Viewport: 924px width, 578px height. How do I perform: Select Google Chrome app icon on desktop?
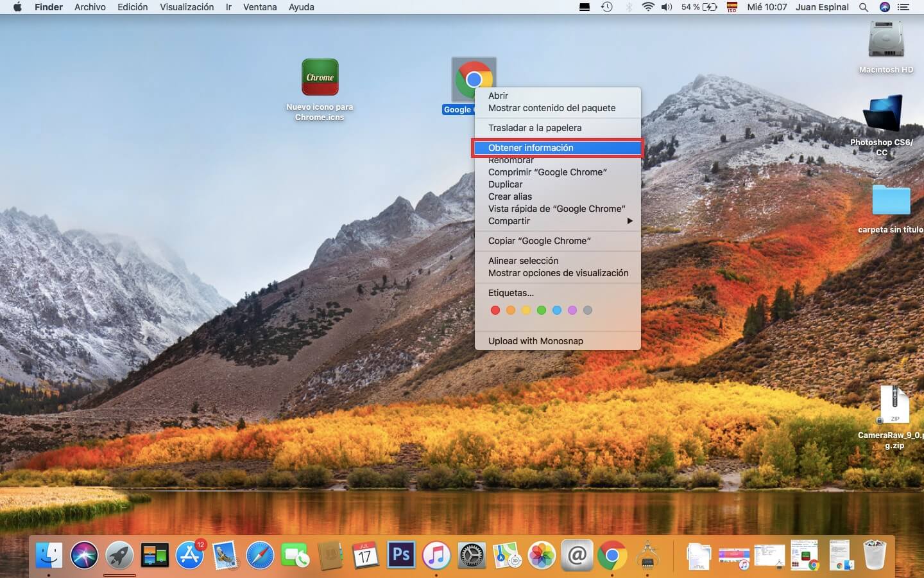[x=474, y=80]
